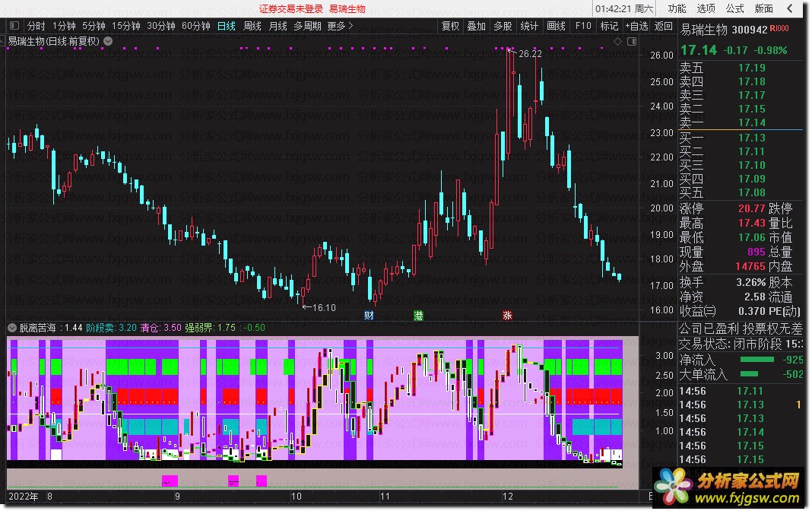Click the 换手 turnover value 3.26%
The image size is (812, 511).
pos(751,283)
